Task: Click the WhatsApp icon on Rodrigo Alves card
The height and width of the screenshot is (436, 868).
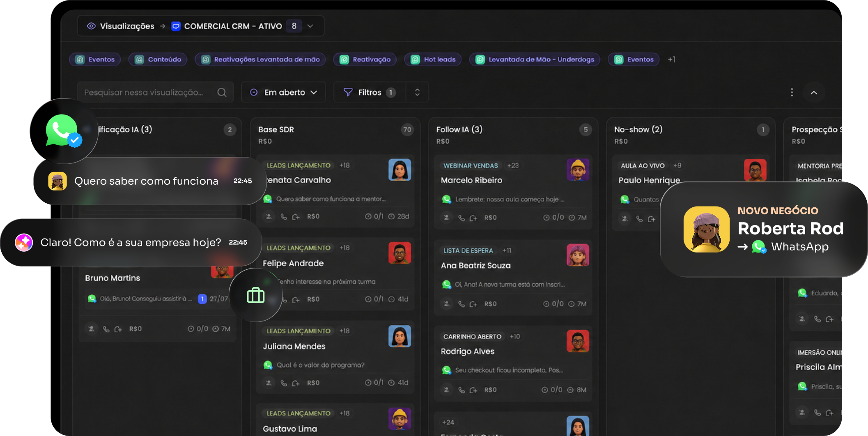Action: tap(446, 370)
